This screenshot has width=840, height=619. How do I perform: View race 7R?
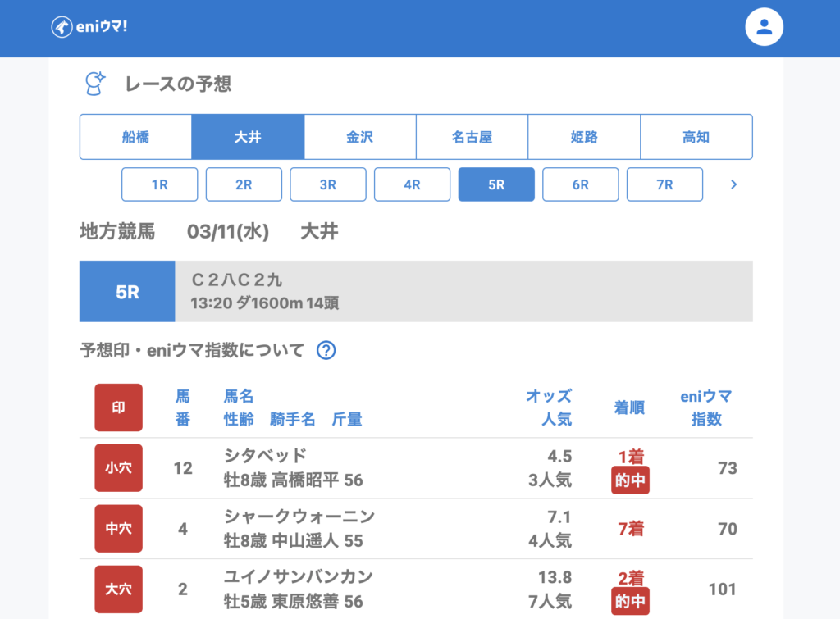coord(664,184)
